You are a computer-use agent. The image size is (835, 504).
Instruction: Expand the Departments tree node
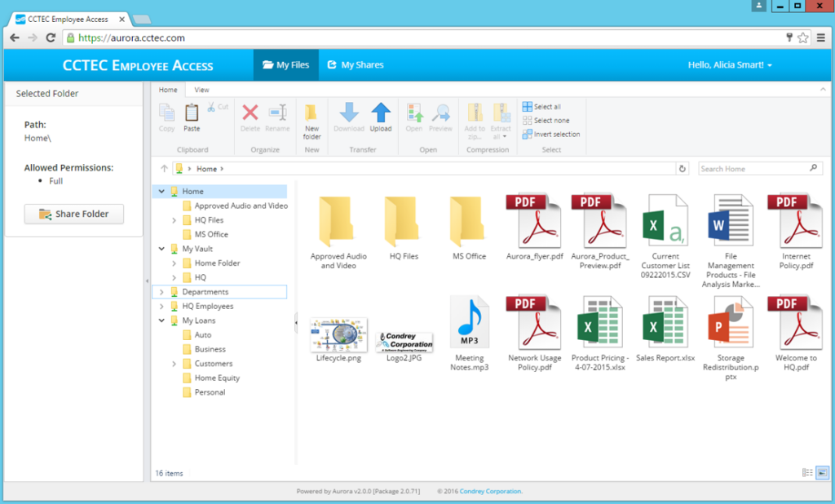pyautogui.click(x=161, y=292)
